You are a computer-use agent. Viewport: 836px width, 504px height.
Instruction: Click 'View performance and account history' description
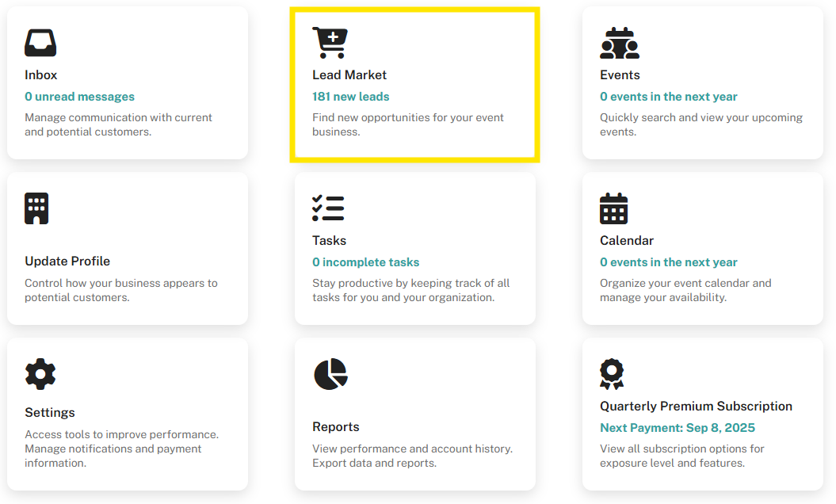[x=413, y=456]
